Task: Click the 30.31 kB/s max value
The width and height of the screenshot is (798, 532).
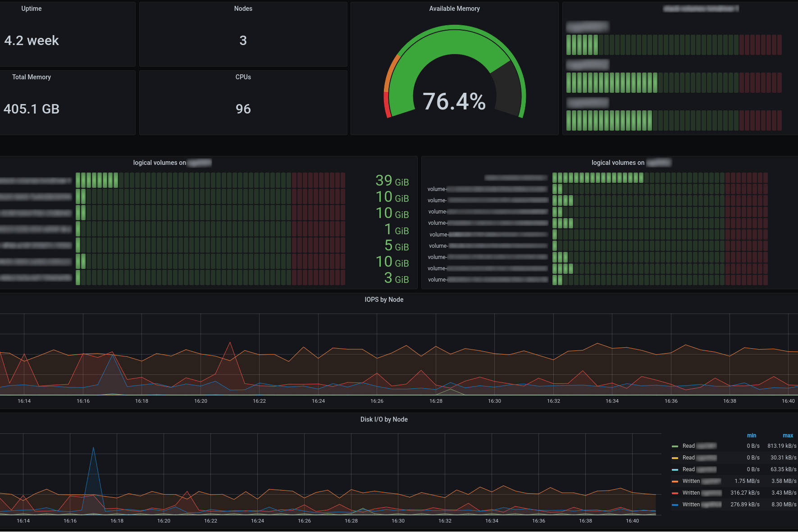Action: click(x=783, y=458)
